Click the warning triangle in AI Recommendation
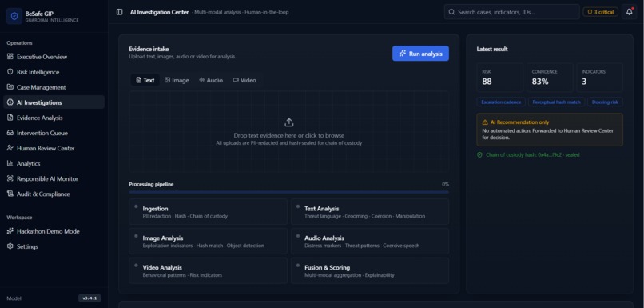Image resolution: width=644 pixels, height=308 pixels. click(485, 122)
